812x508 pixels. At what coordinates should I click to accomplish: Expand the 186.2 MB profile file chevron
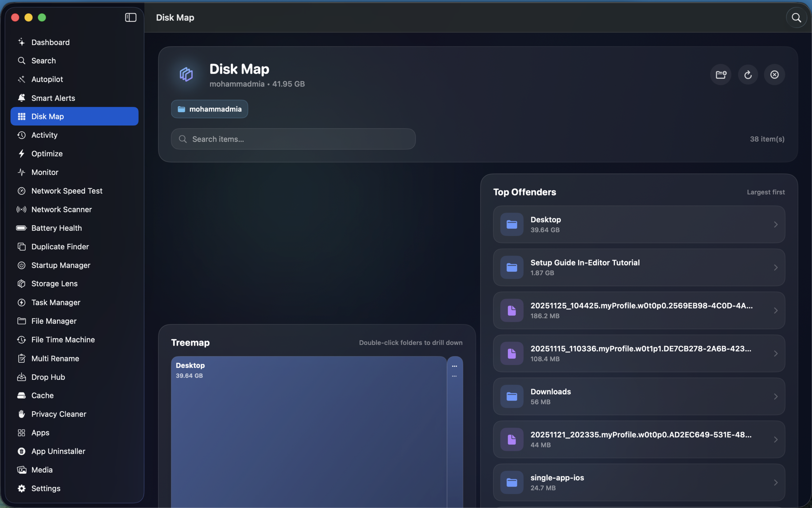coord(776,311)
